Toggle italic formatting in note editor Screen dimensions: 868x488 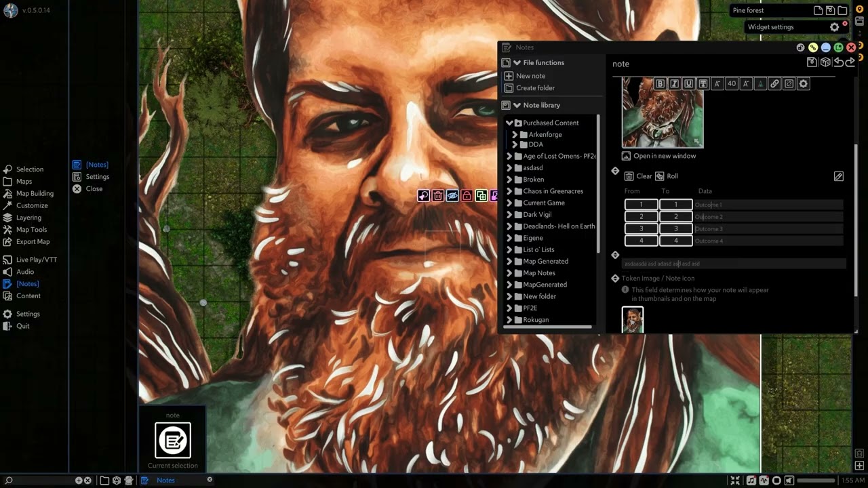[675, 83]
